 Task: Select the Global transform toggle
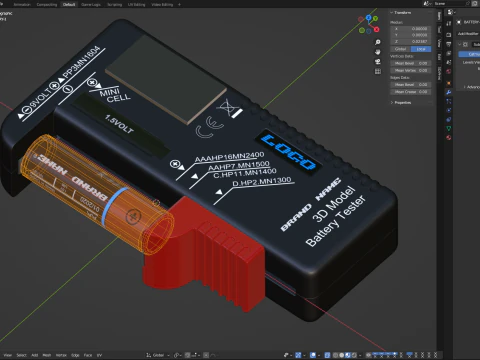pyautogui.click(x=401, y=49)
